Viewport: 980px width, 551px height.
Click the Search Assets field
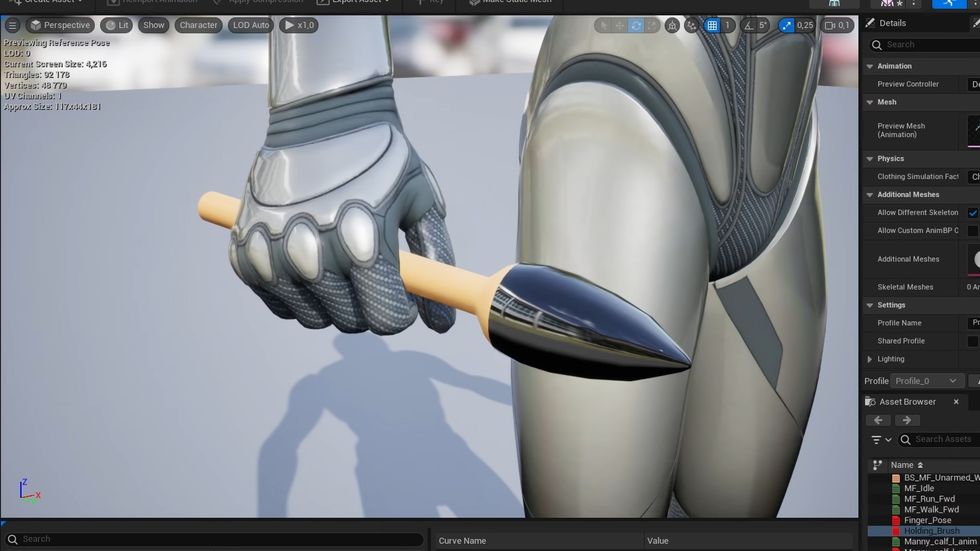point(939,440)
